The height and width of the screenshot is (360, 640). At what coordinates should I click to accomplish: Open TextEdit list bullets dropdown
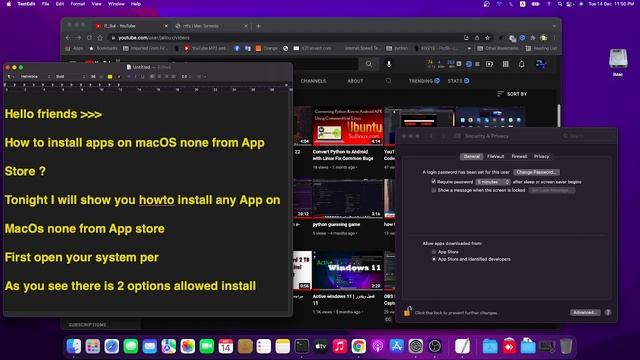point(201,76)
